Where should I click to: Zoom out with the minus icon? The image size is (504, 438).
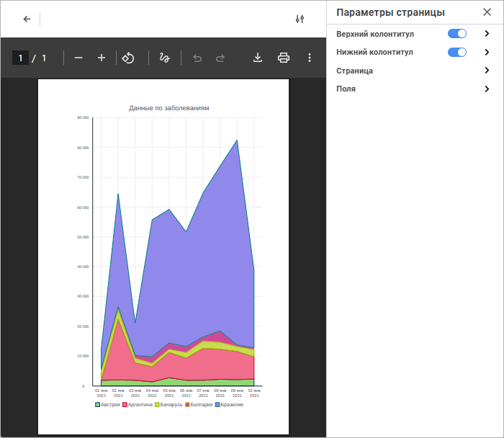click(78, 58)
